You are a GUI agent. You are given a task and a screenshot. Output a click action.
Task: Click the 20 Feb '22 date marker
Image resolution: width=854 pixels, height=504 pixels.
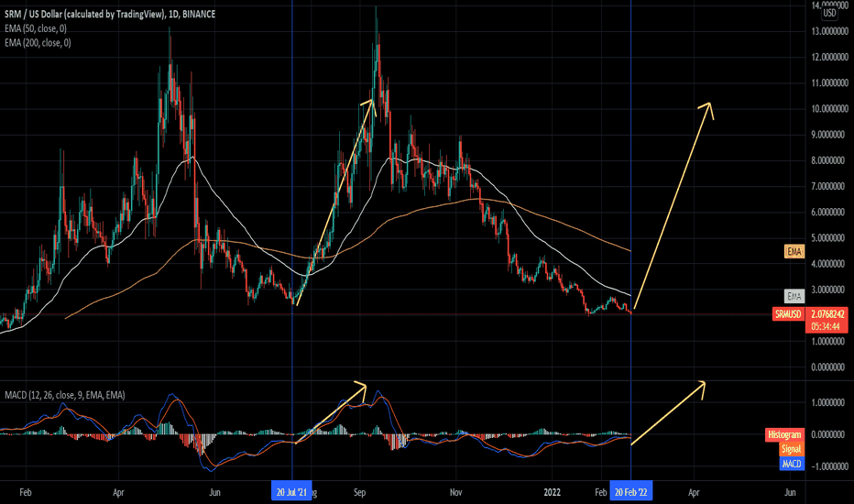[x=630, y=492]
